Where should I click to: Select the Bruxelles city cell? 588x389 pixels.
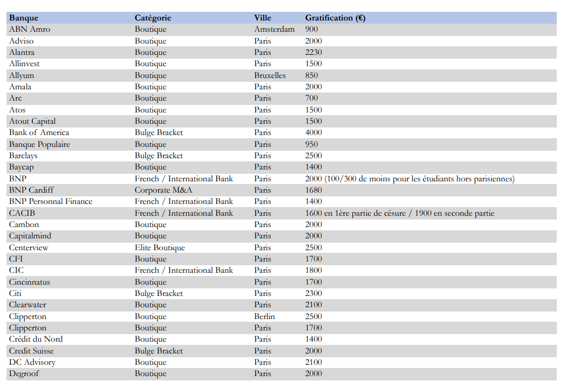click(270, 75)
